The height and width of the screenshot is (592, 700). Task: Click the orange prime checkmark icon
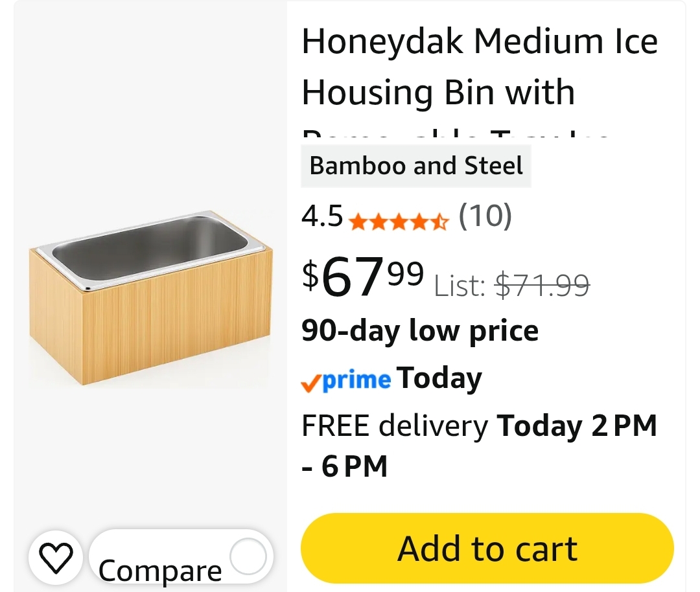310,383
